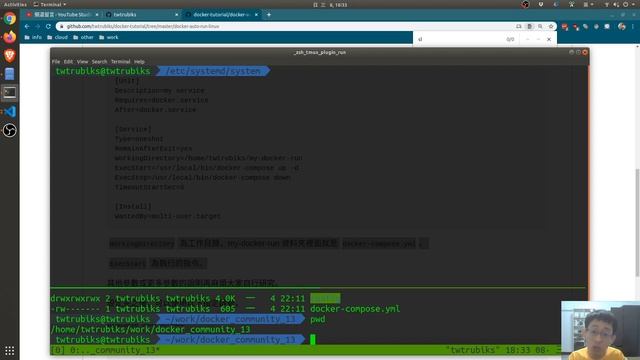Close the YouTube Studio tab
Screen dimensions: 640x360
pos(97,14)
